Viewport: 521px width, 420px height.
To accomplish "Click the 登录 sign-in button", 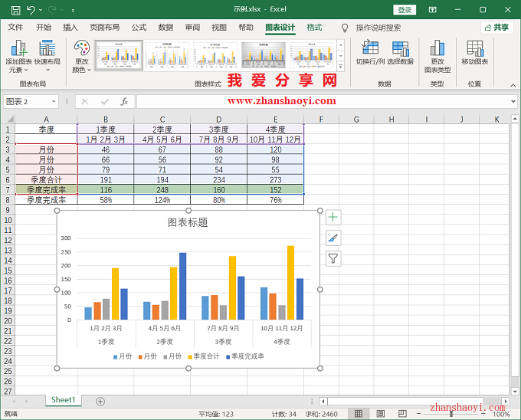I will [405, 10].
